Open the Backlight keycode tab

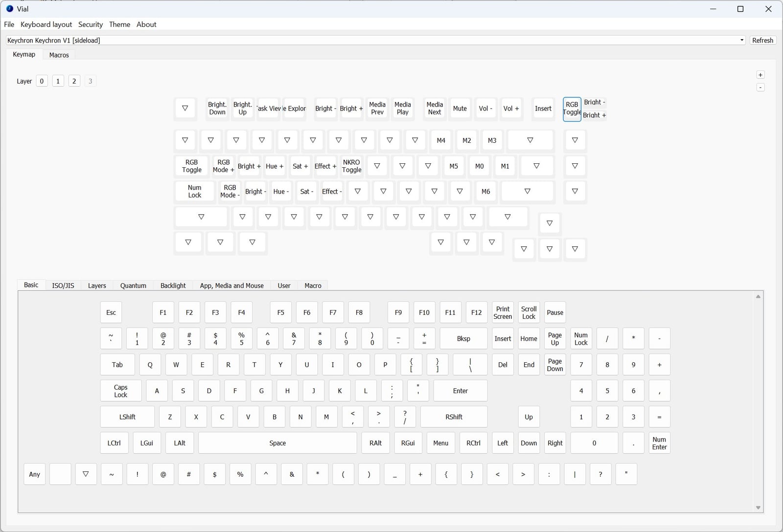coord(173,286)
